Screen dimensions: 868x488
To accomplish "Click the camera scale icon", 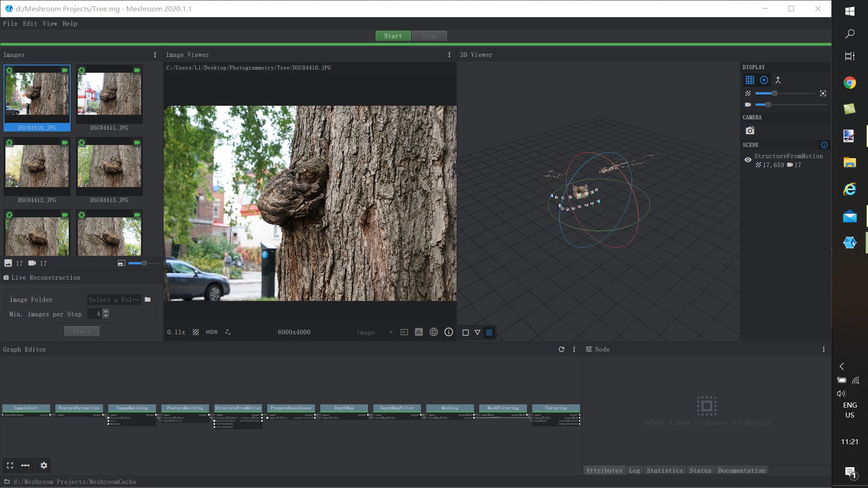I will coord(748,105).
